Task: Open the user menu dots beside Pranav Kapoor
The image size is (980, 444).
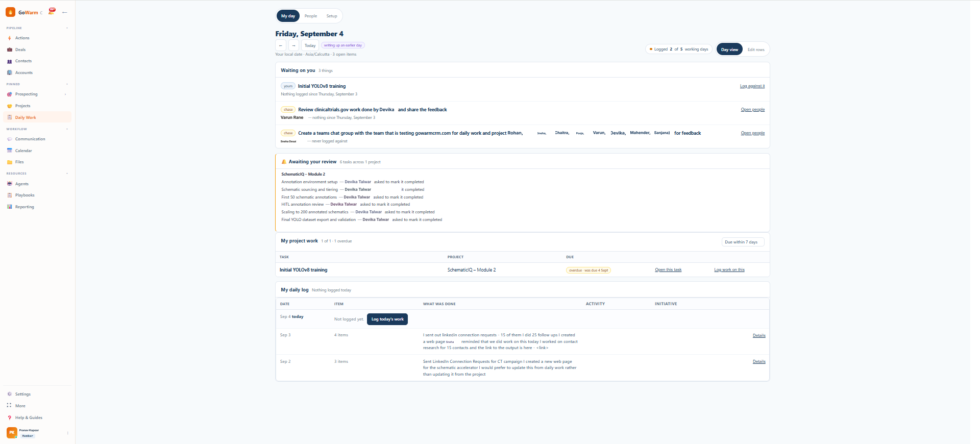Action: [x=67, y=433]
